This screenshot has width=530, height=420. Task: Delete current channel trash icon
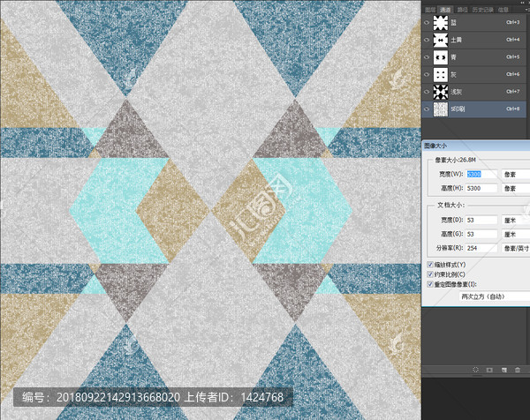(518, 370)
